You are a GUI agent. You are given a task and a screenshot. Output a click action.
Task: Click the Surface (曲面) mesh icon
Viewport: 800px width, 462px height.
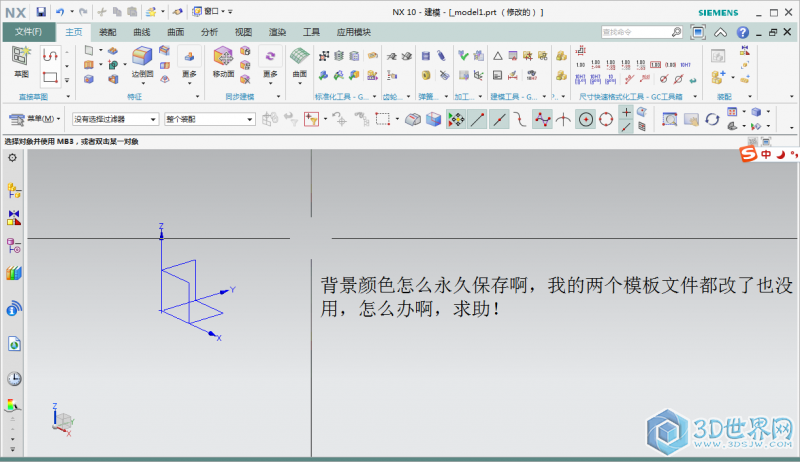[299, 56]
